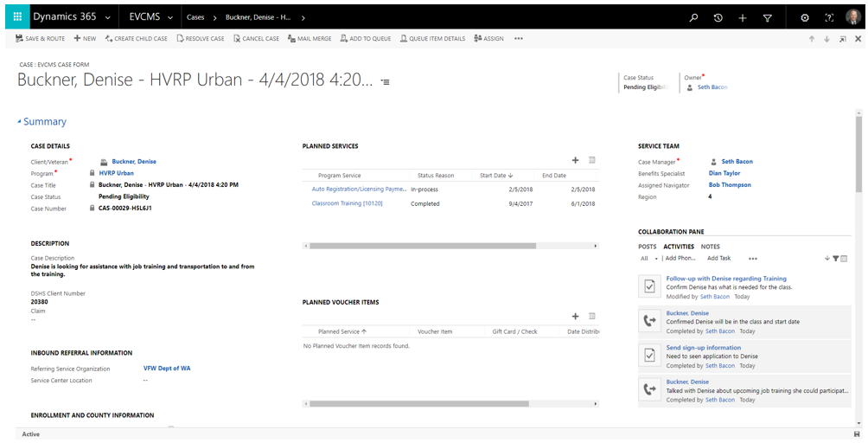Switch to the Notes tab

(710, 247)
